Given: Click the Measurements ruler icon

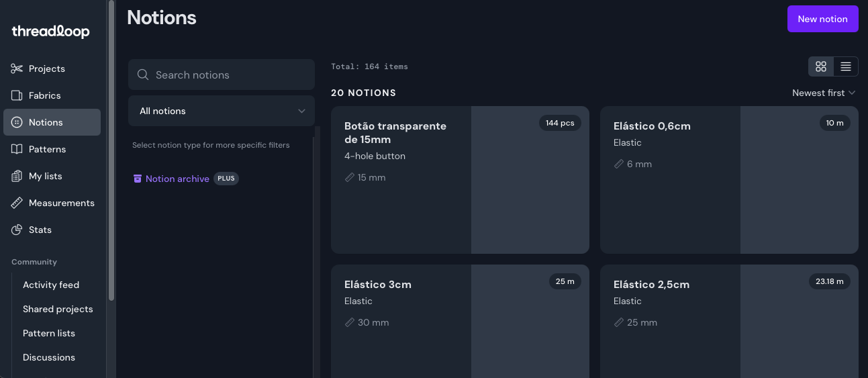Looking at the screenshot, I should pyautogui.click(x=17, y=203).
